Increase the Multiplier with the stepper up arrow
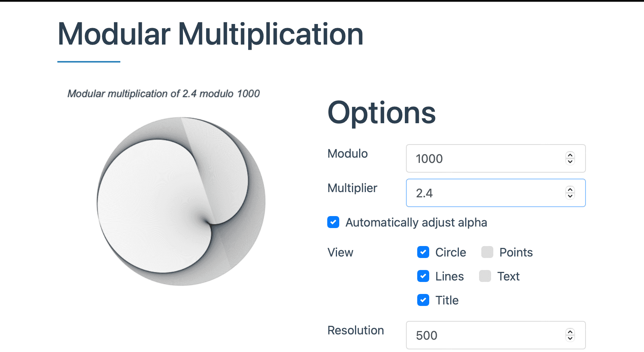Screen dimensions: 644x352 (570, 190)
